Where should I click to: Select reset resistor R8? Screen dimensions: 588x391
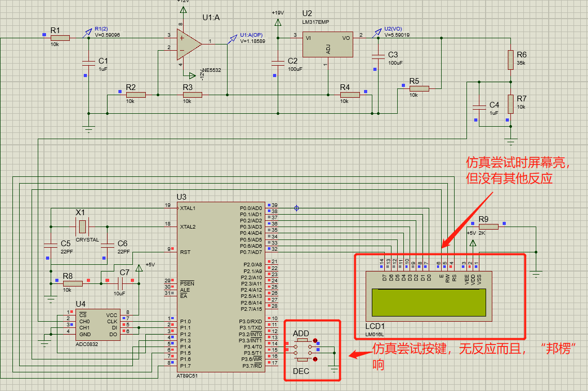[73, 283]
